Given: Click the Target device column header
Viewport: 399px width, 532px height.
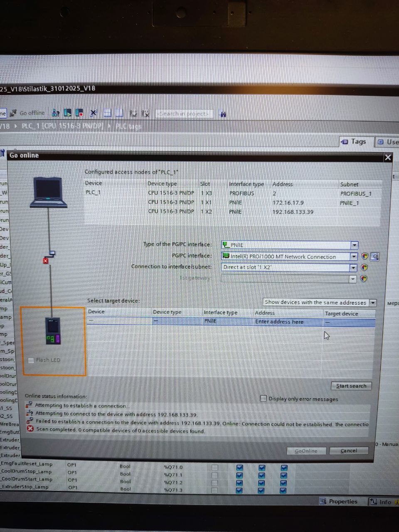Looking at the screenshot, I should (x=341, y=313).
